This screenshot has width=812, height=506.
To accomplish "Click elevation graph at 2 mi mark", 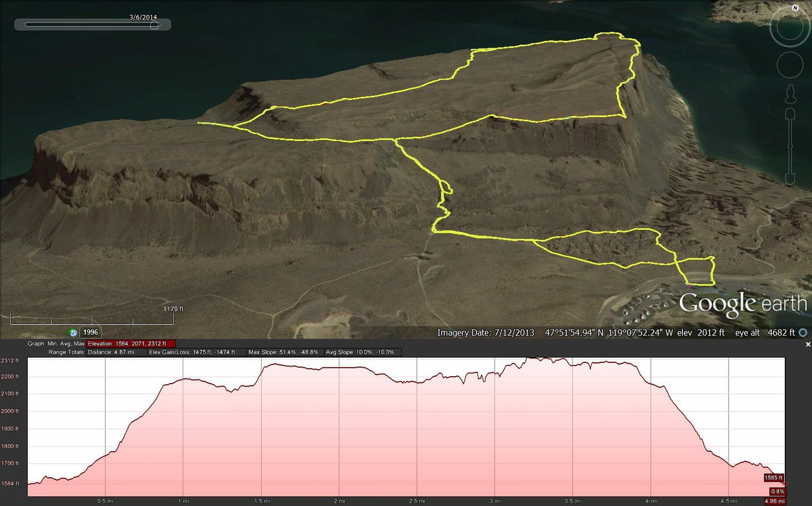I will (340, 429).
